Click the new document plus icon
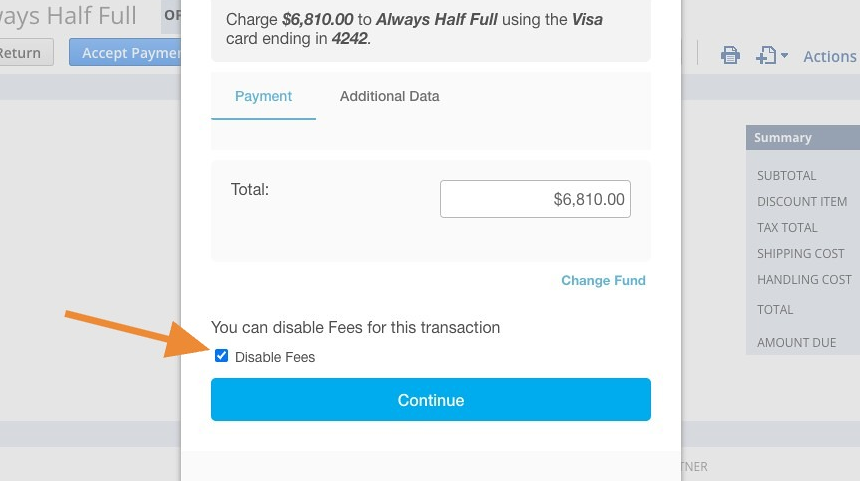This screenshot has width=860, height=481. (x=766, y=55)
